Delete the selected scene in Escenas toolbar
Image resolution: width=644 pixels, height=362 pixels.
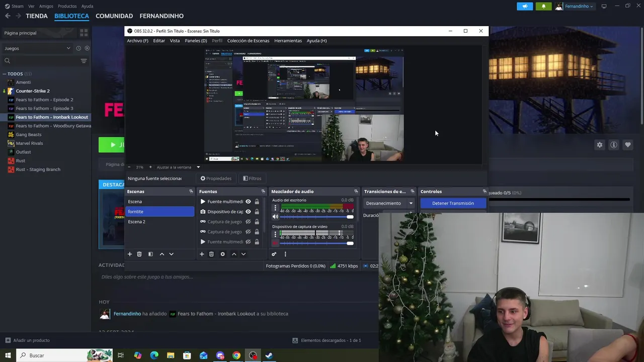(x=139, y=254)
